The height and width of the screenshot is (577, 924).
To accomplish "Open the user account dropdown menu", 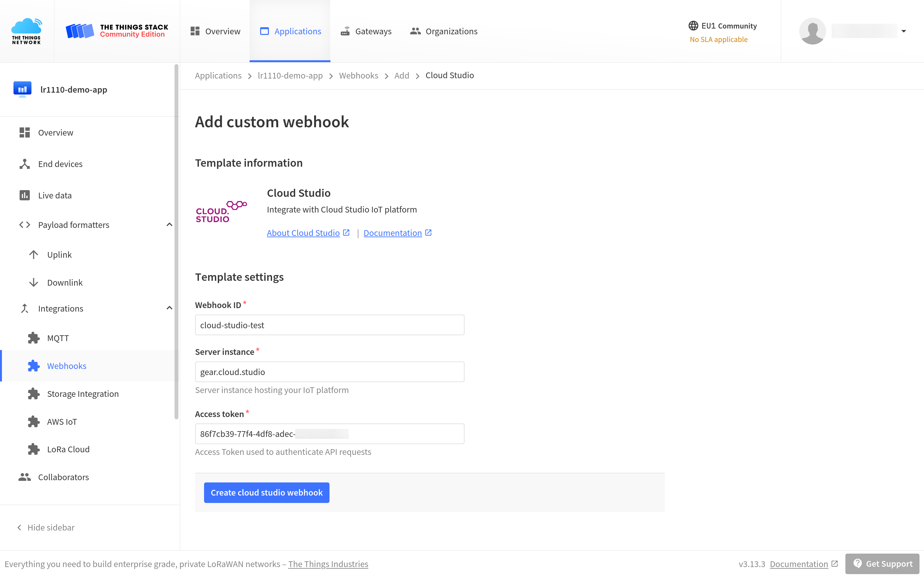I will pyautogui.click(x=903, y=31).
